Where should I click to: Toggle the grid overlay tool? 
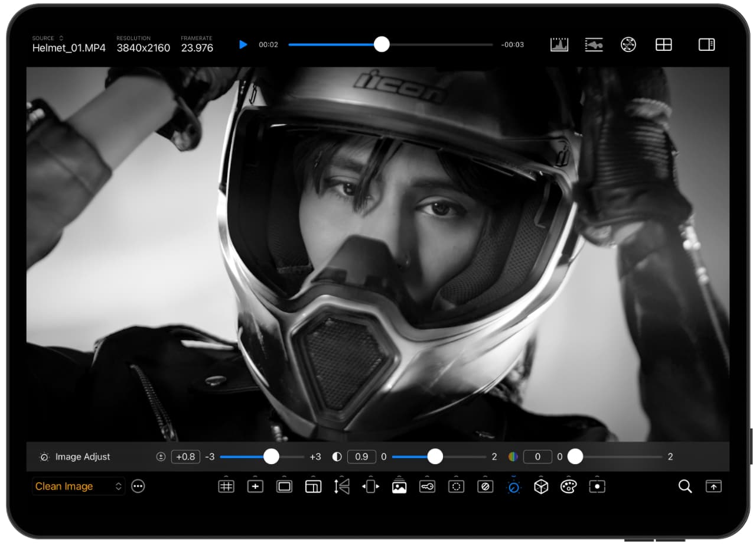(x=226, y=486)
